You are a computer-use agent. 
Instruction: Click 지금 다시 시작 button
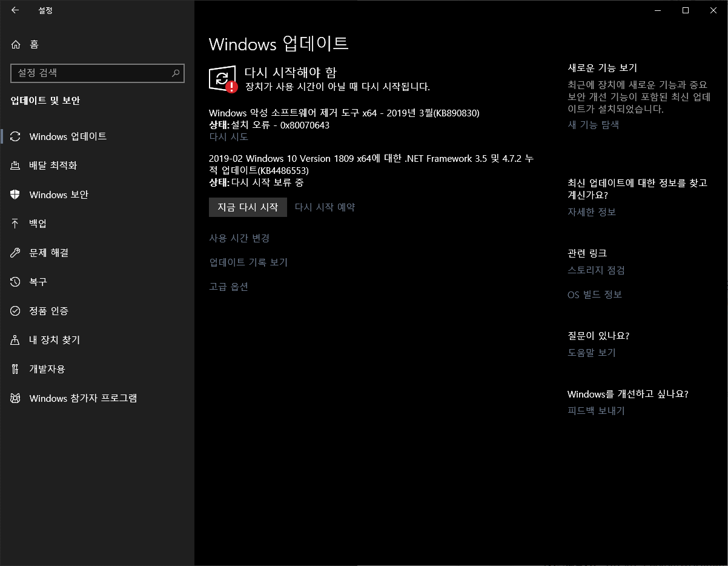click(x=248, y=207)
